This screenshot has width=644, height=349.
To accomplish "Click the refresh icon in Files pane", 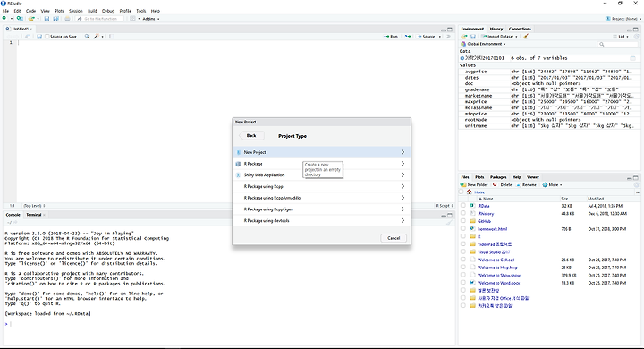I will coord(637,185).
